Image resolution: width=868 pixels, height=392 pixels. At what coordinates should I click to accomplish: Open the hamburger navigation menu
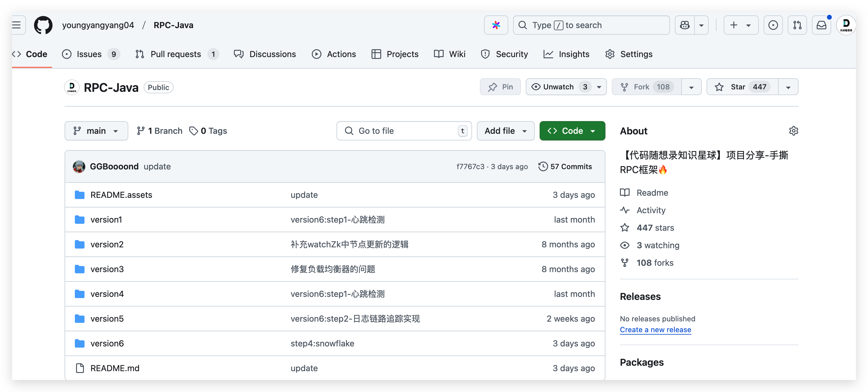[17, 25]
